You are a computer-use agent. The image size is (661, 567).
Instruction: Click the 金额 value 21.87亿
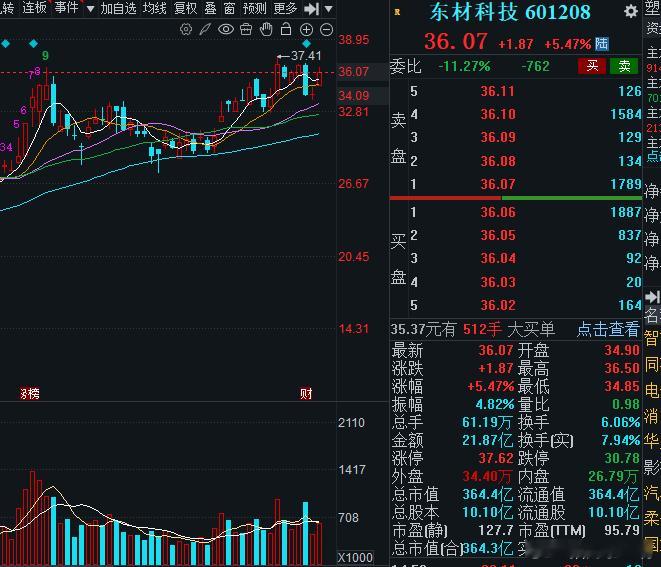pos(487,440)
